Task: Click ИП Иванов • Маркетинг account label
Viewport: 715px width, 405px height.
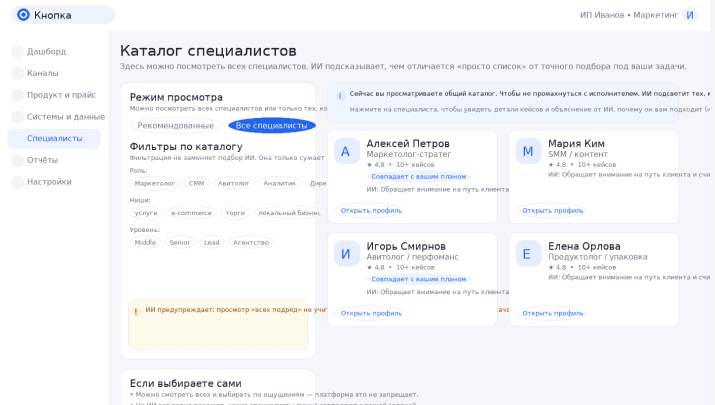Action: point(629,15)
